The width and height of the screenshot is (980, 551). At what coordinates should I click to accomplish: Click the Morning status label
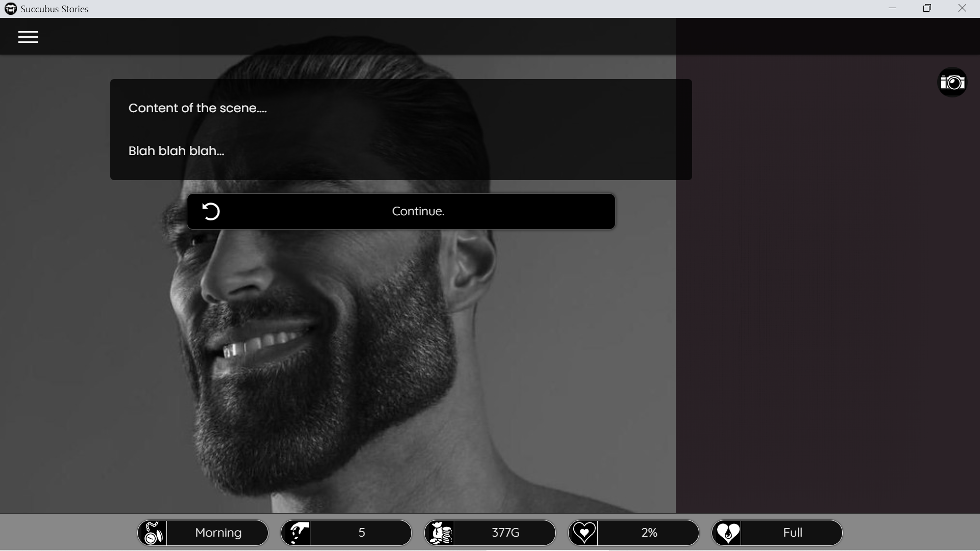pos(218,533)
